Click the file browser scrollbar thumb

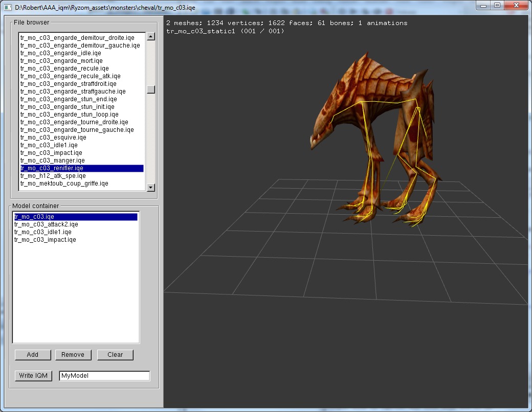(x=150, y=89)
